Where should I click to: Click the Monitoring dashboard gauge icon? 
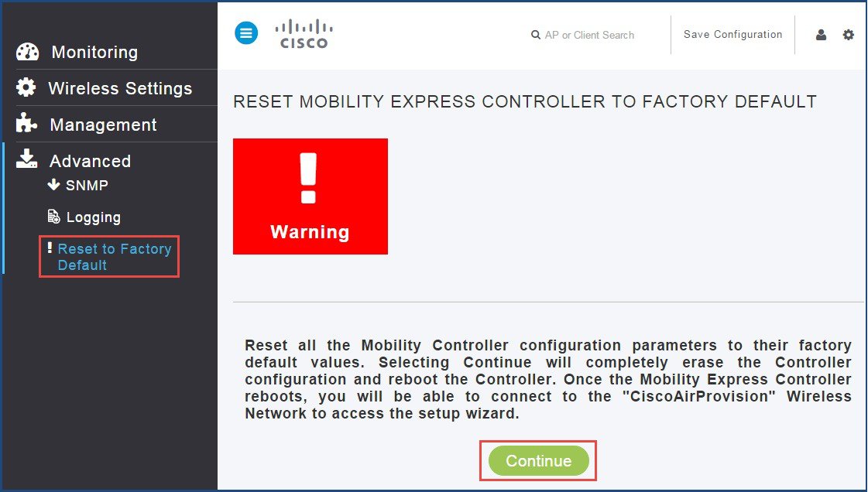point(28,52)
